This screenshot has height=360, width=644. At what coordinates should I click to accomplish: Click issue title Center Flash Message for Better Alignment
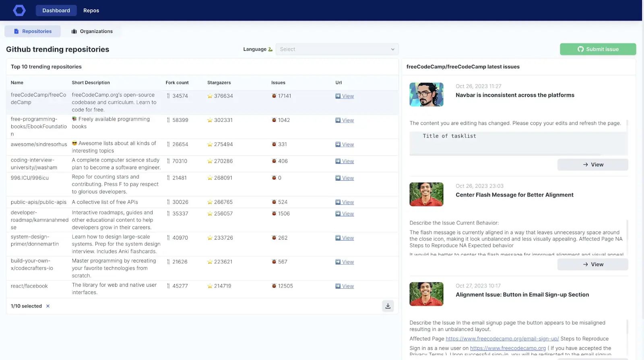514,195
